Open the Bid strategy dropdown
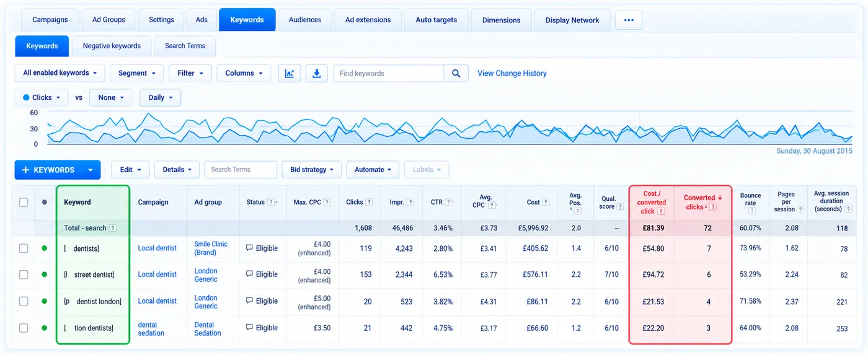Screen dimensions: 868x355 (x=312, y=170)
